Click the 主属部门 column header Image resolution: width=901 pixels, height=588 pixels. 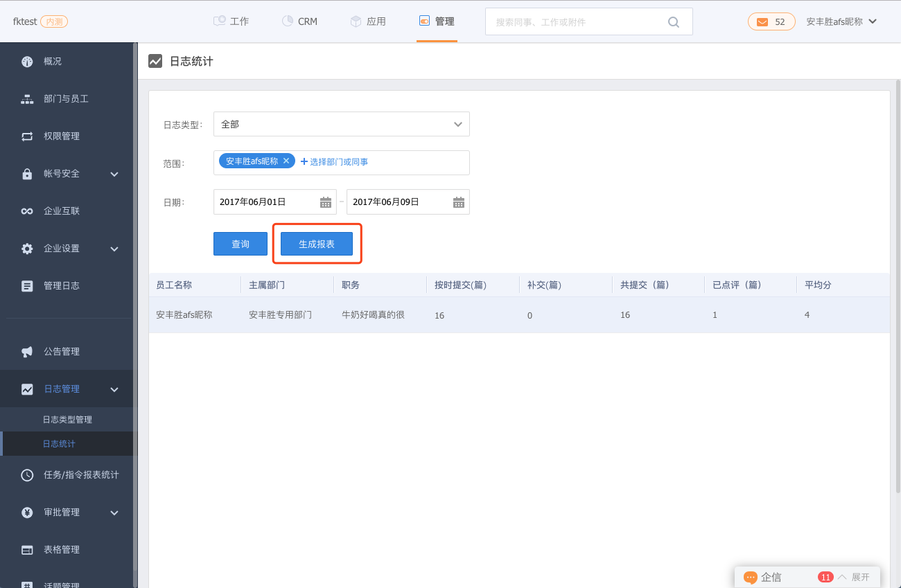point(267,285)
